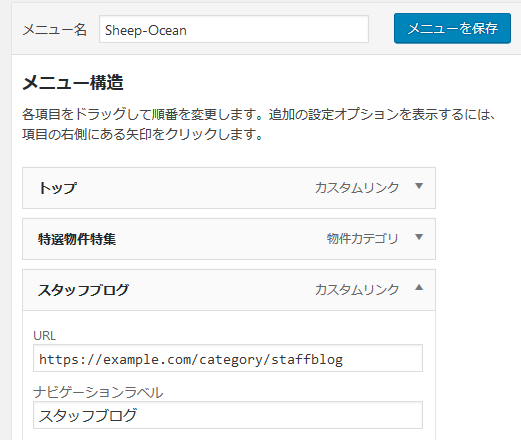
Task: Expand the トップ menu item arrow
Action: tap(419, 186)
